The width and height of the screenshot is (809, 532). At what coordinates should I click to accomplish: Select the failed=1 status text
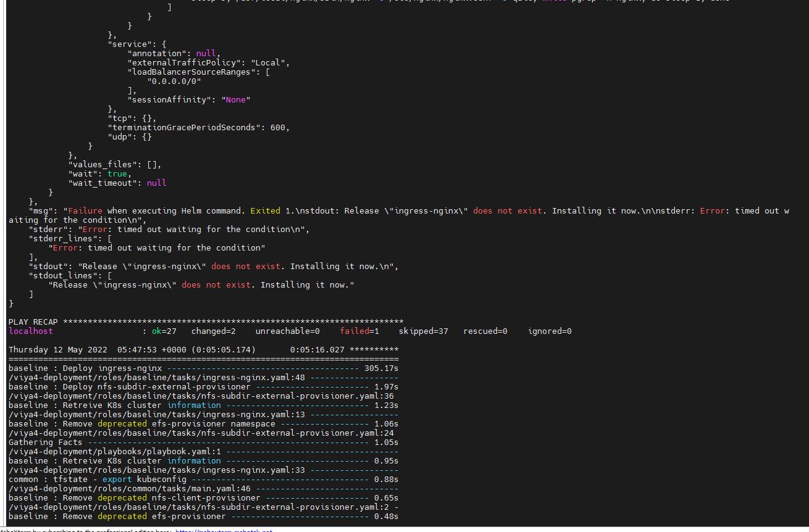point(359,331)
